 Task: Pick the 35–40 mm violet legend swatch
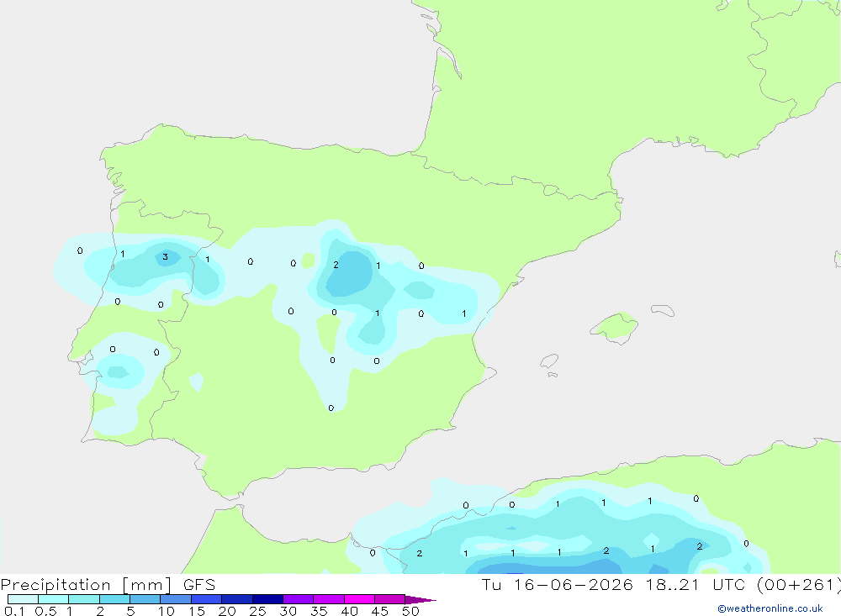[x=328, y=599]
